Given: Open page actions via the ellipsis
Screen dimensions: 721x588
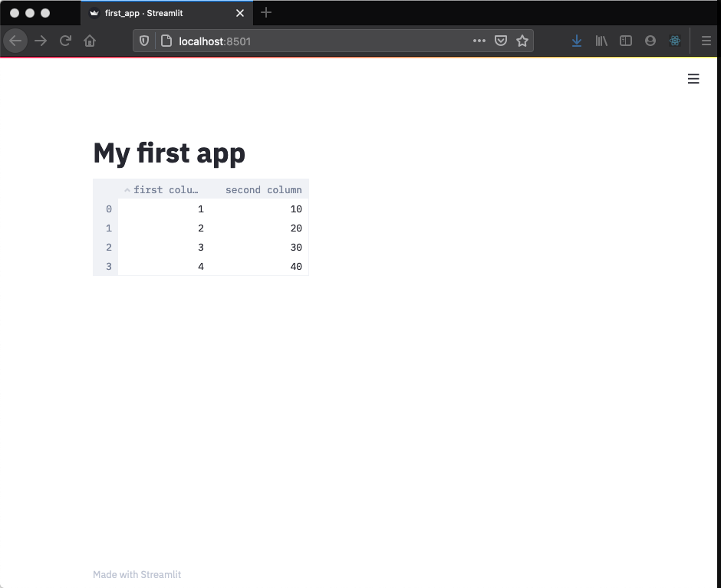Looking at the screenshot, I should tap(479, 41).
